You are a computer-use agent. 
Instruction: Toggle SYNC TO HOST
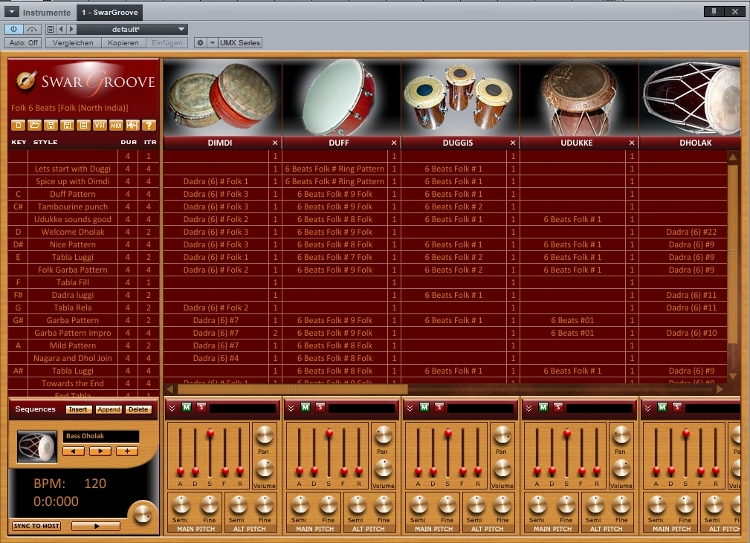36,526
